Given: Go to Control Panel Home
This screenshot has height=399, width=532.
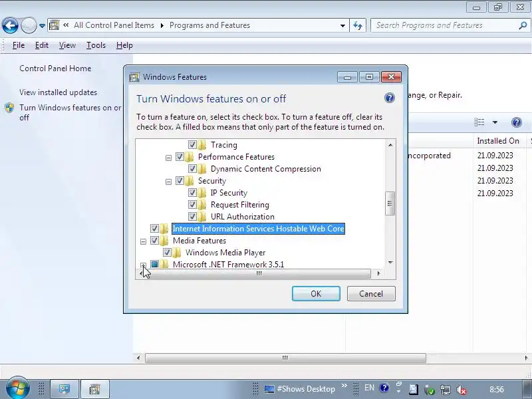Looking at the screenshot, I should tap(55, 68).
